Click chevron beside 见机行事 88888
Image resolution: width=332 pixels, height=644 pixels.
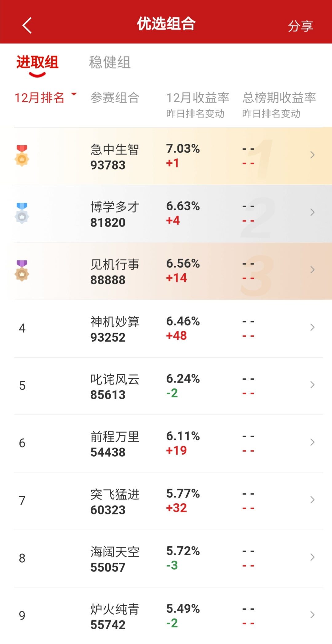click(312, 270)
